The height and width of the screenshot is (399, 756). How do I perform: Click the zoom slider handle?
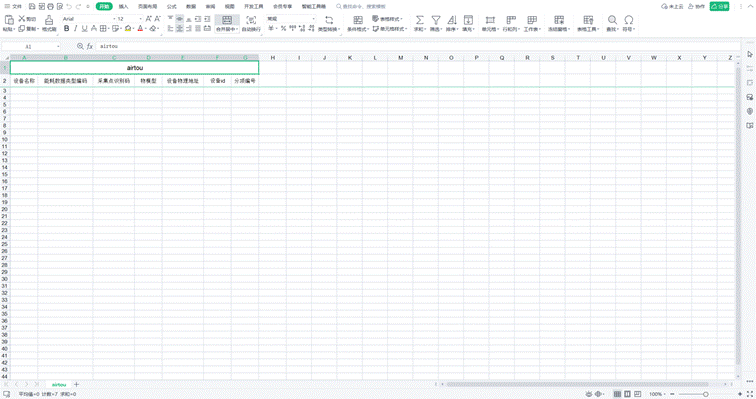[x=706, y=394]
